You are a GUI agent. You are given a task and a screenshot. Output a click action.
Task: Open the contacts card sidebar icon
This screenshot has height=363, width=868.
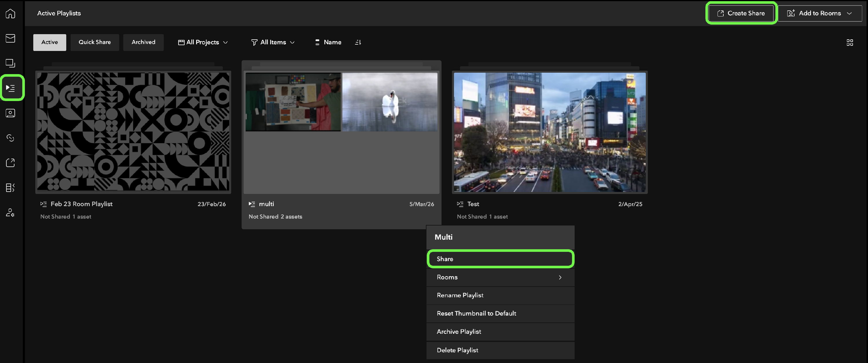click(x=10, y=113)
